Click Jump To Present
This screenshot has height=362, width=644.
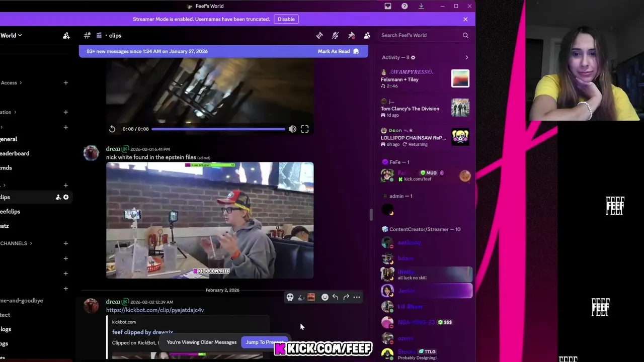click(265, 342)
